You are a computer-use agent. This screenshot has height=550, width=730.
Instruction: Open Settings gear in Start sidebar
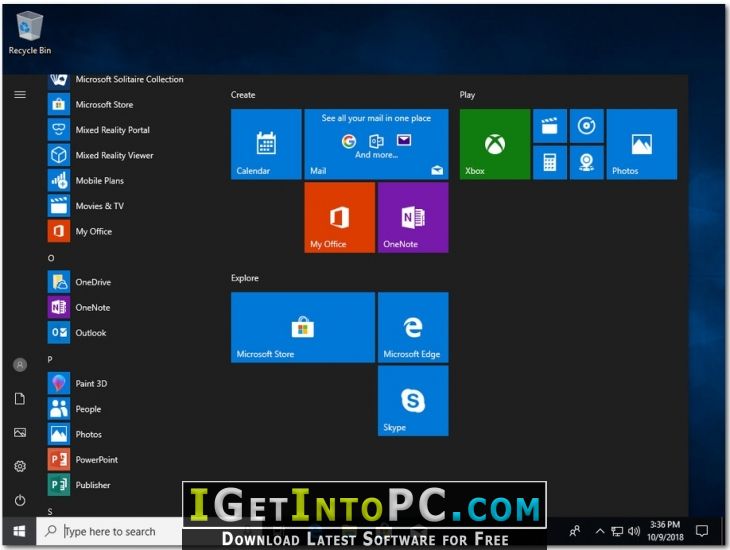[20, 466]
